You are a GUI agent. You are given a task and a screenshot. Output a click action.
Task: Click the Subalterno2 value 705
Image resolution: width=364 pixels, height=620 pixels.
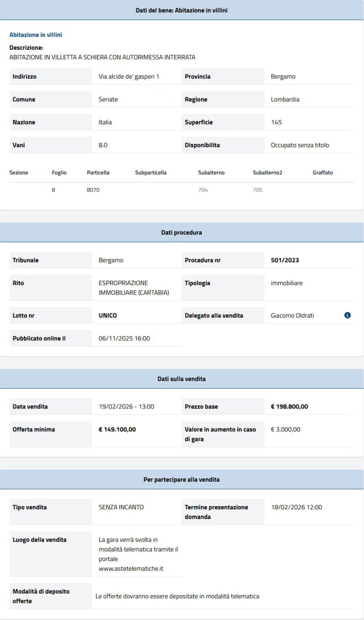257,190
